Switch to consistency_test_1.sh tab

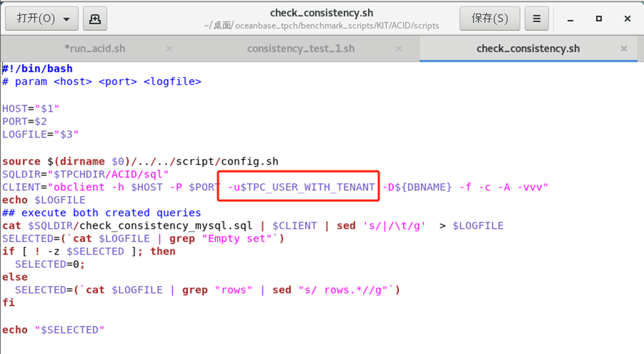301,49
